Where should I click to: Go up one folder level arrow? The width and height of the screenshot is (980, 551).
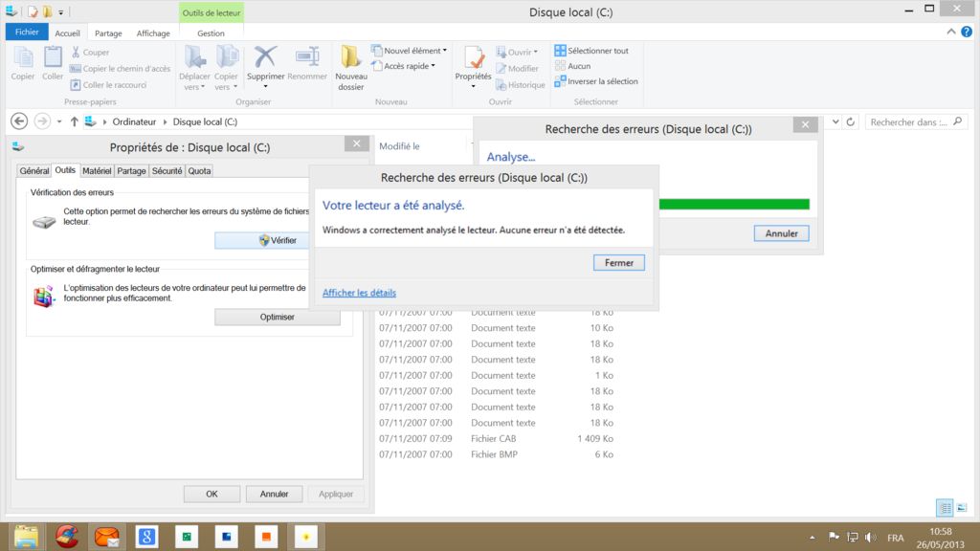pyautogui.click(x=75, y=122)
